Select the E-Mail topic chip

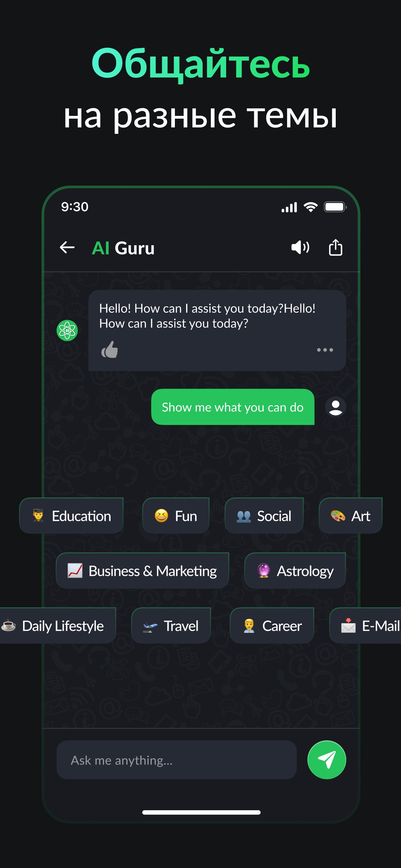tap(366, 626)
